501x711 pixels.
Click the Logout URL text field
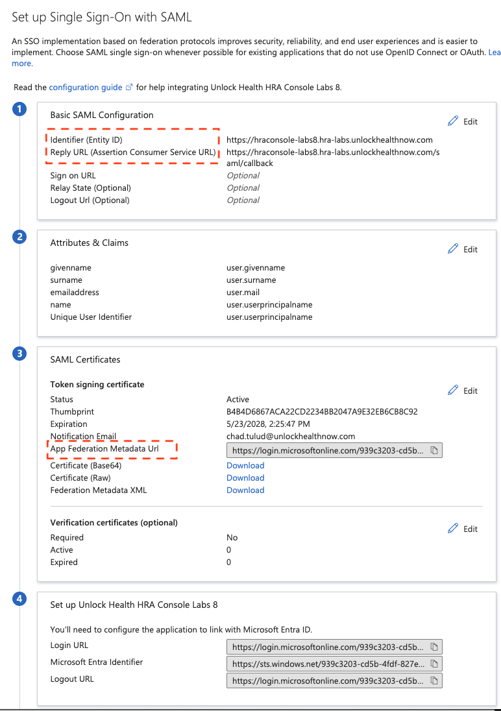(334, 681)
